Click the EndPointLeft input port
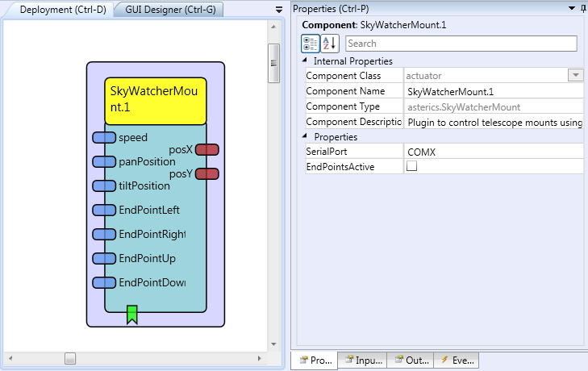This screenshot has height=371, width=588. click(104, 210)
